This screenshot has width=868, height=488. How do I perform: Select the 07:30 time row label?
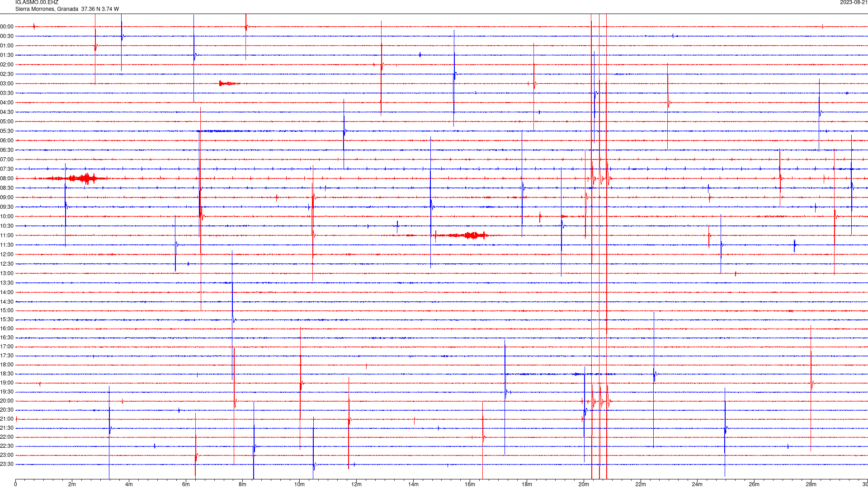tap(7, 169)
